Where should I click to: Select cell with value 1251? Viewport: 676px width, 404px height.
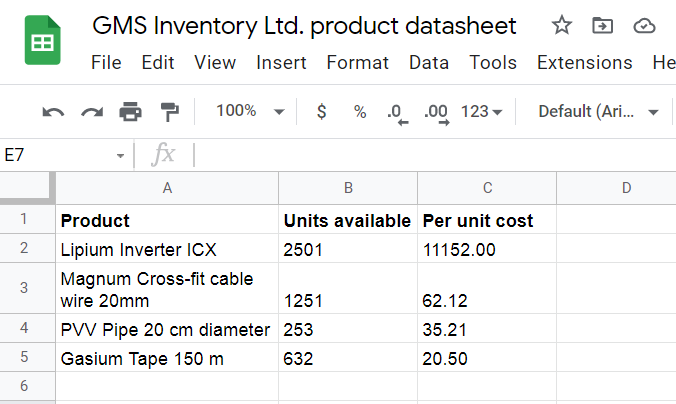coord(348,288)
